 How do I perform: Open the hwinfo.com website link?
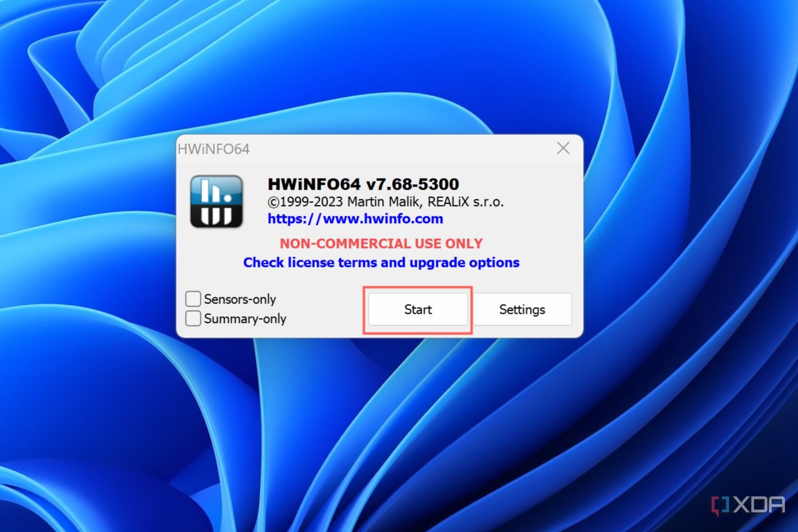(355, 218)
